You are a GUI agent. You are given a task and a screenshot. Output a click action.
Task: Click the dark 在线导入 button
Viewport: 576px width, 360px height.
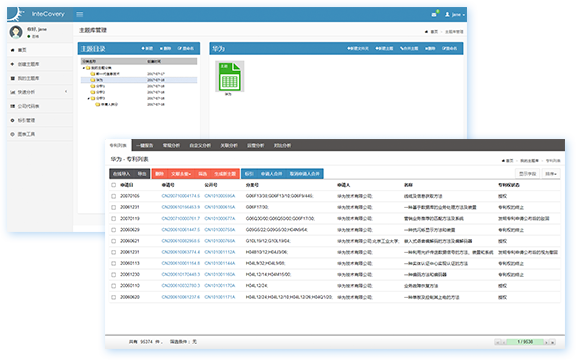click(x=122, y=174)
